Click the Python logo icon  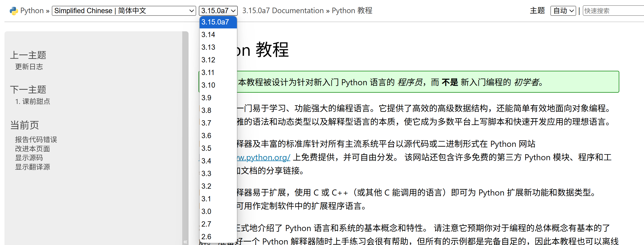[14, 11]
